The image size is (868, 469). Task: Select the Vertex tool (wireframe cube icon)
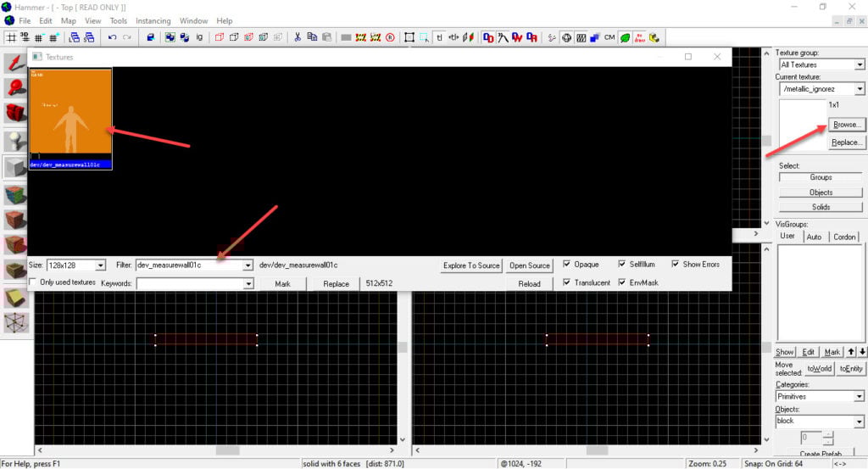pos(15,322)
